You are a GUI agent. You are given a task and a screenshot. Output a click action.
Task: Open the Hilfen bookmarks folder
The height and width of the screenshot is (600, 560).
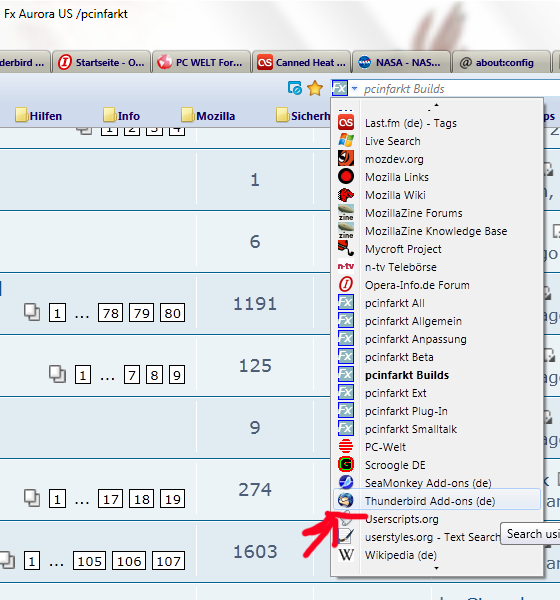pos(38,115)
